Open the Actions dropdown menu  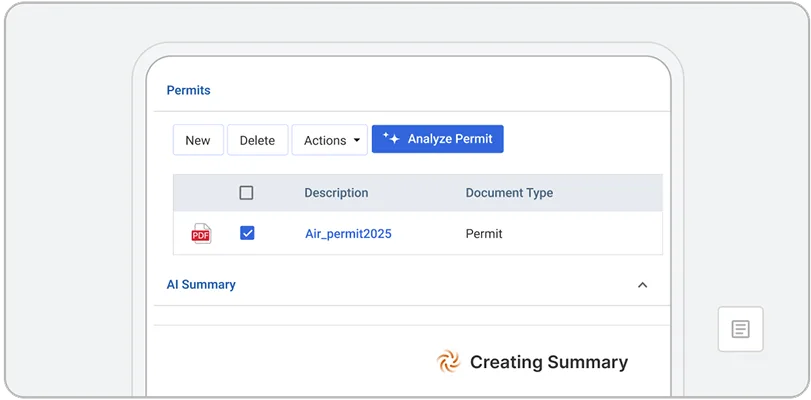329,140
